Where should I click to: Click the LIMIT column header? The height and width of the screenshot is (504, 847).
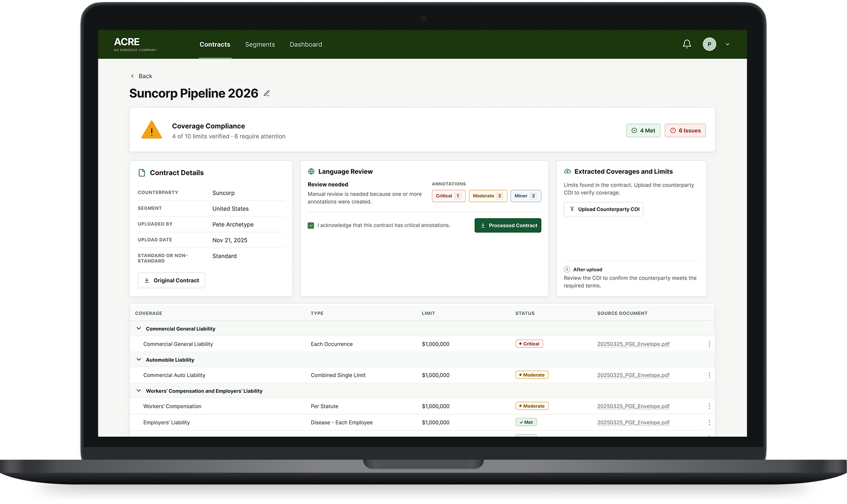[x=428, y=313]
